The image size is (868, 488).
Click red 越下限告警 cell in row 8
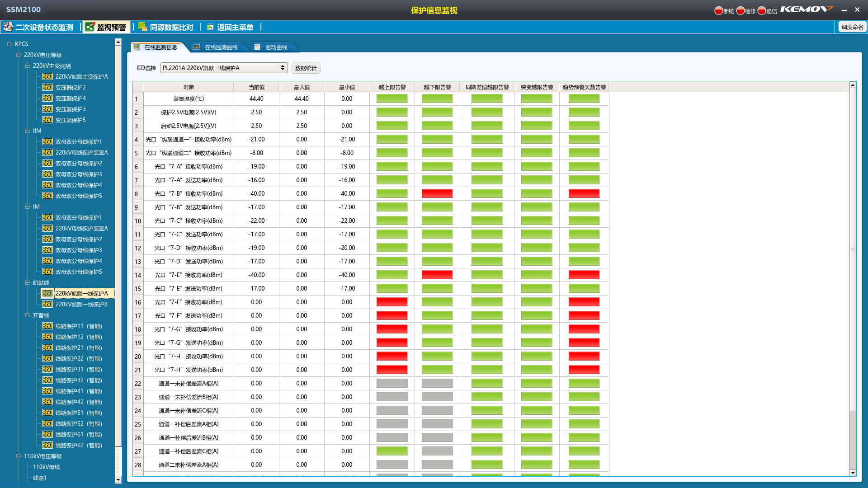pyautogui.click(x=437, y=194)
